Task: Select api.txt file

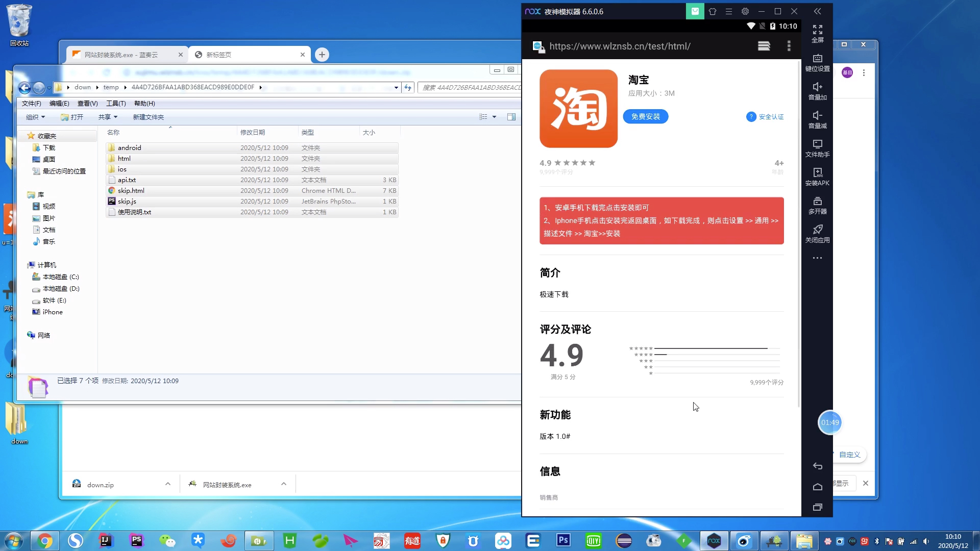Action: [x=252, y=180]
